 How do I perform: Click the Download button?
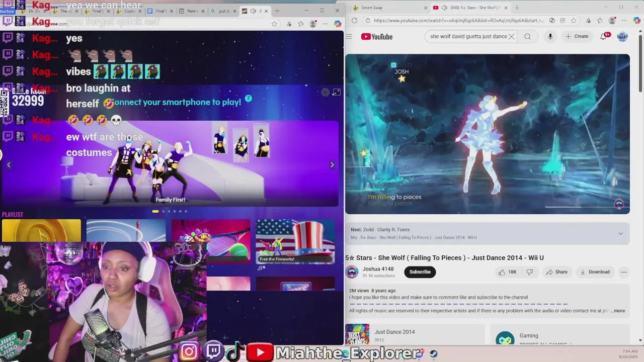pos(594,272)
